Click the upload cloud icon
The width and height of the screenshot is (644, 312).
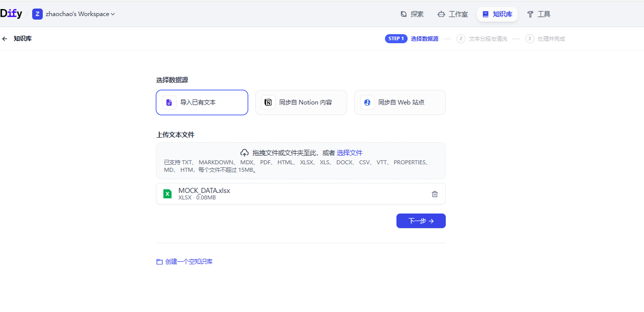245,153
